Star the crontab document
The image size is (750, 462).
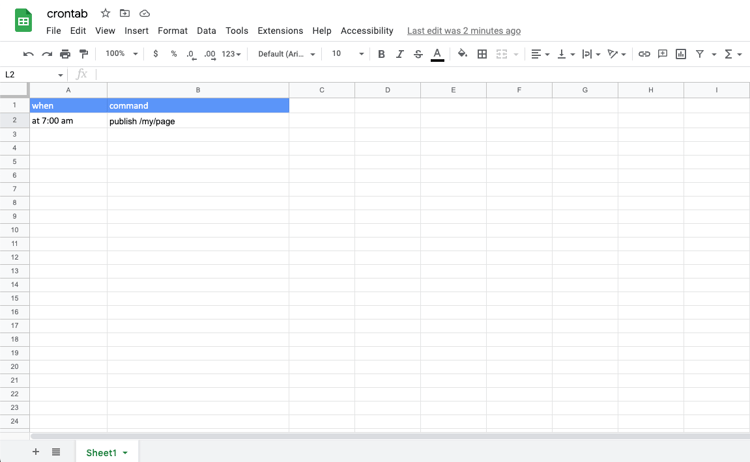click(106, 13)
